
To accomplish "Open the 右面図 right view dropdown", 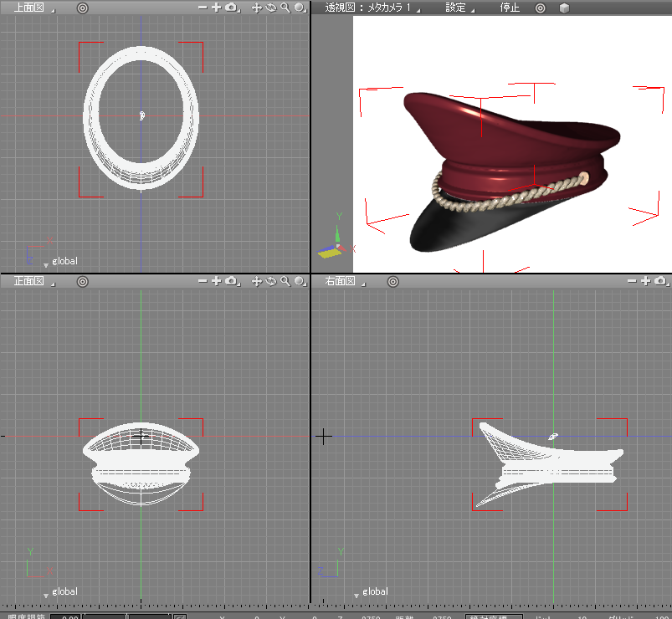I will coord(345,281).
